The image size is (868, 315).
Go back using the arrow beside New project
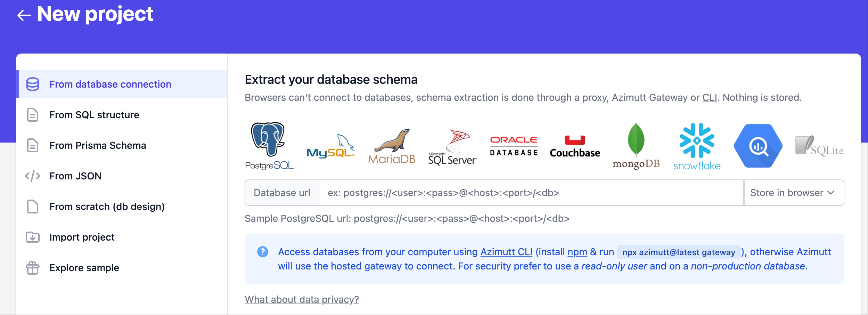(x=24, y=15)
